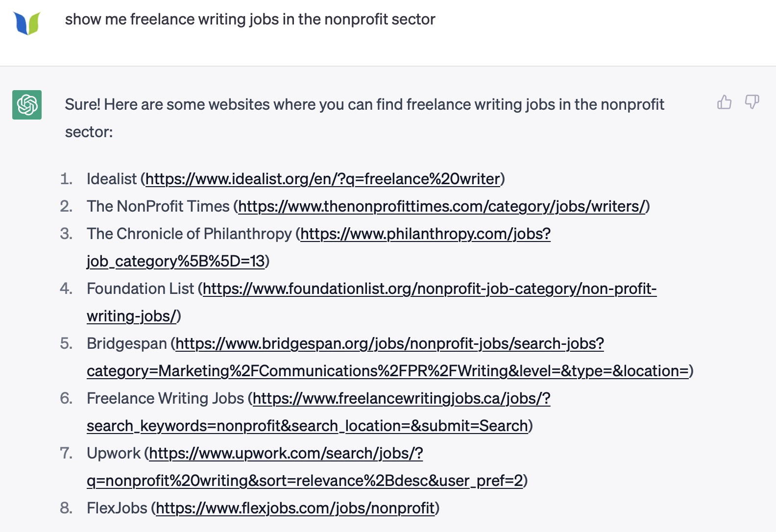Open the freelancewritingjobs.ca search link
776x532 pixels.
coord(401,398)
